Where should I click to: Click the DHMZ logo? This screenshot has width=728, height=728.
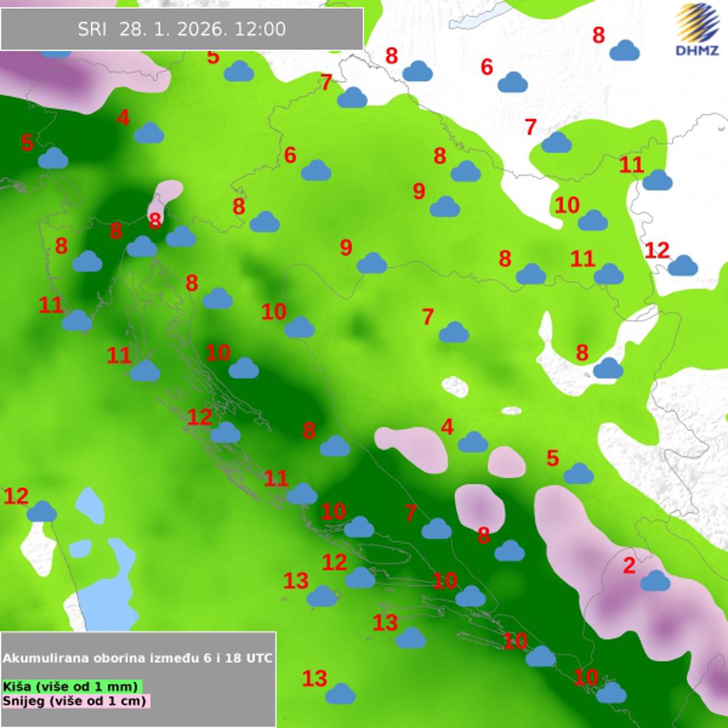[x=697, y=30]
